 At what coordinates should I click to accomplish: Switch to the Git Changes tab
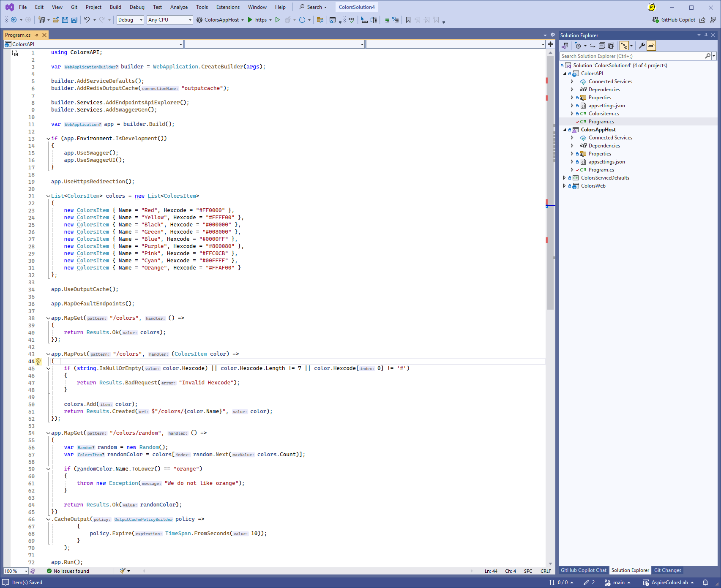tap(667, 570)
